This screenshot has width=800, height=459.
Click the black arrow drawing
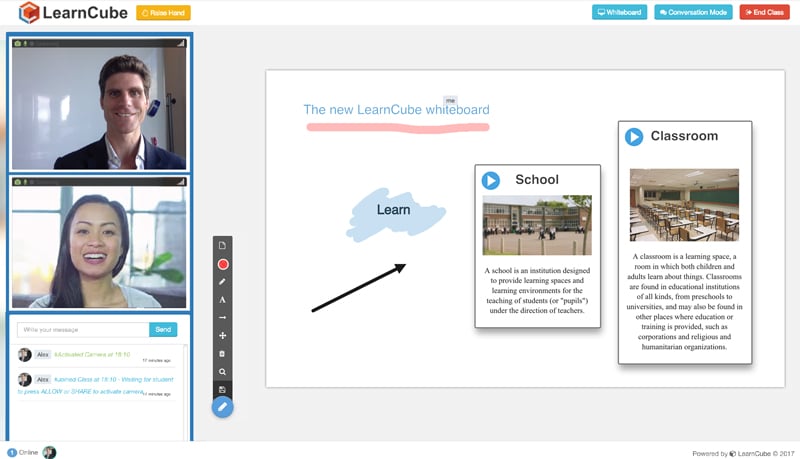click(x=359, y=288)
